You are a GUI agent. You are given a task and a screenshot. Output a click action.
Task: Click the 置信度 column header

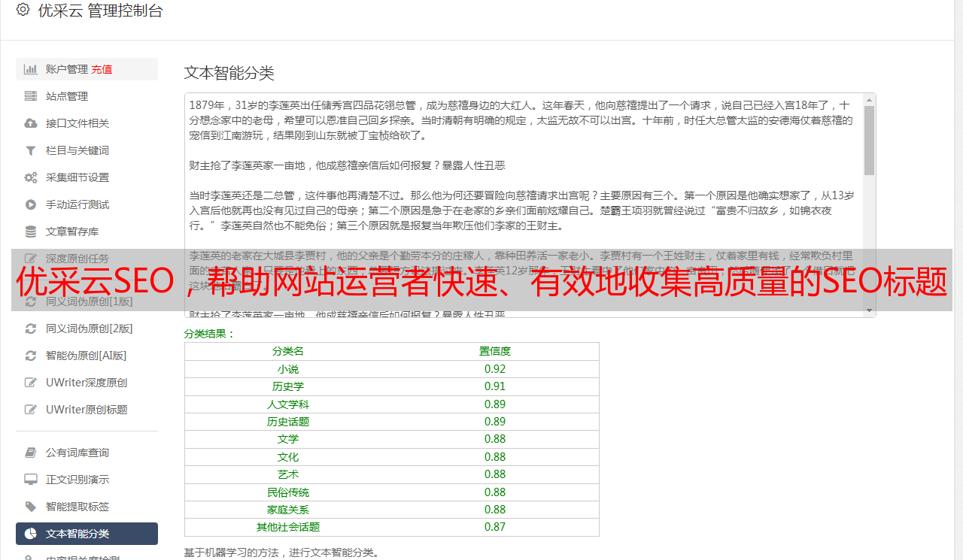(495, 351)
